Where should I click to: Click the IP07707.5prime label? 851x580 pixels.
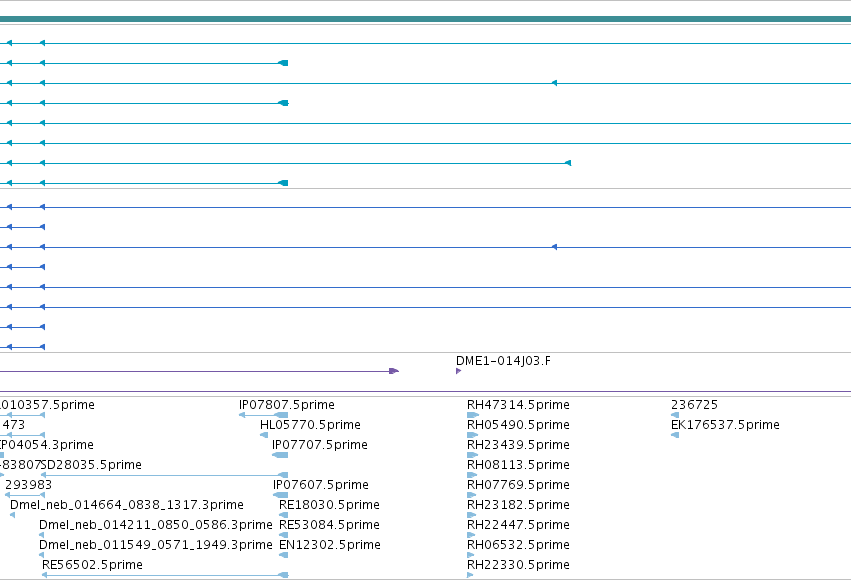320,445
